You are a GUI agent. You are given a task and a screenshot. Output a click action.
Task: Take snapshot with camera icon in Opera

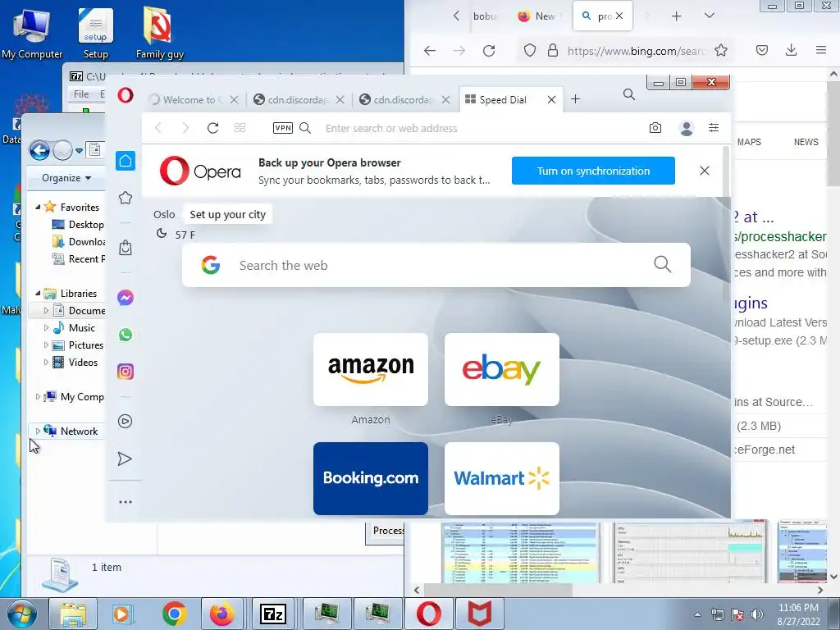pyautogui.click(x=655, y=128)
